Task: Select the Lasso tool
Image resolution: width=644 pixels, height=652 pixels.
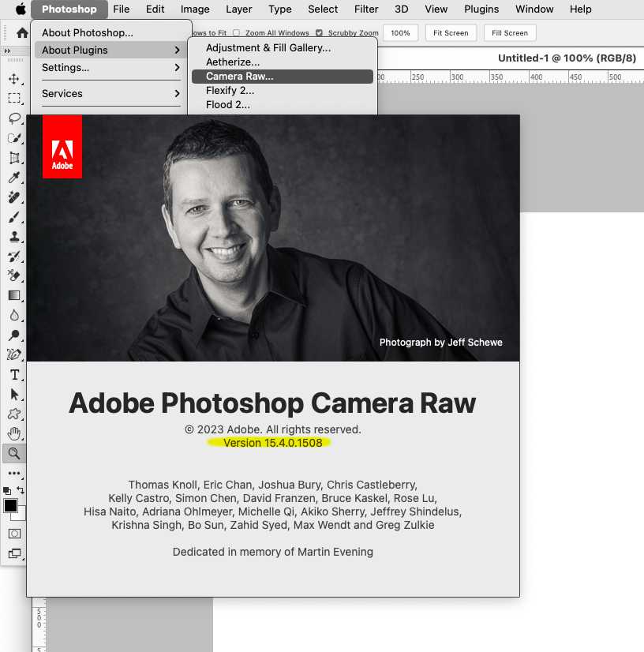Action: click(14, 118)
